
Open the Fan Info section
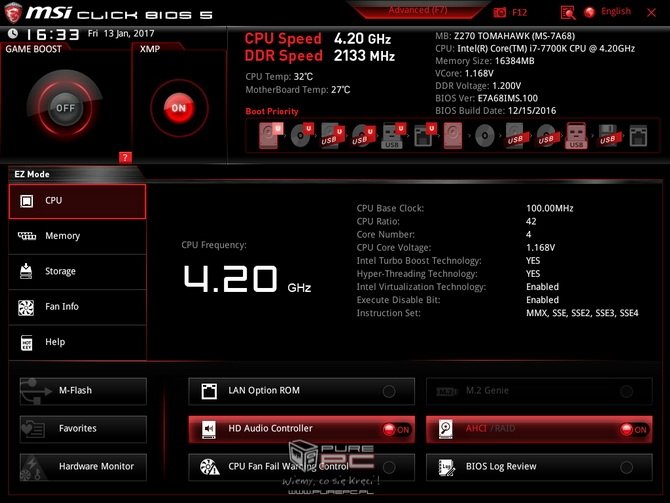pos(77,307)
